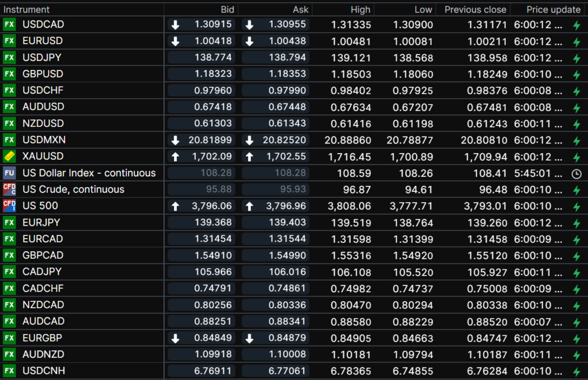Click the EURUSD bid price 1.00418
Image resolution: width=588 pixels, height=380 pixels.
coord(213,41)
